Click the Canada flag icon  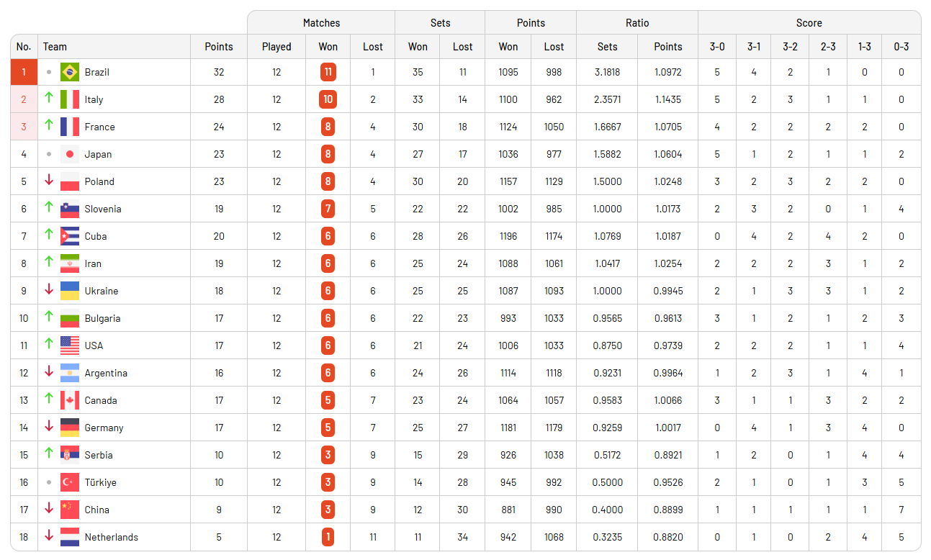click(x=70, y=400)
